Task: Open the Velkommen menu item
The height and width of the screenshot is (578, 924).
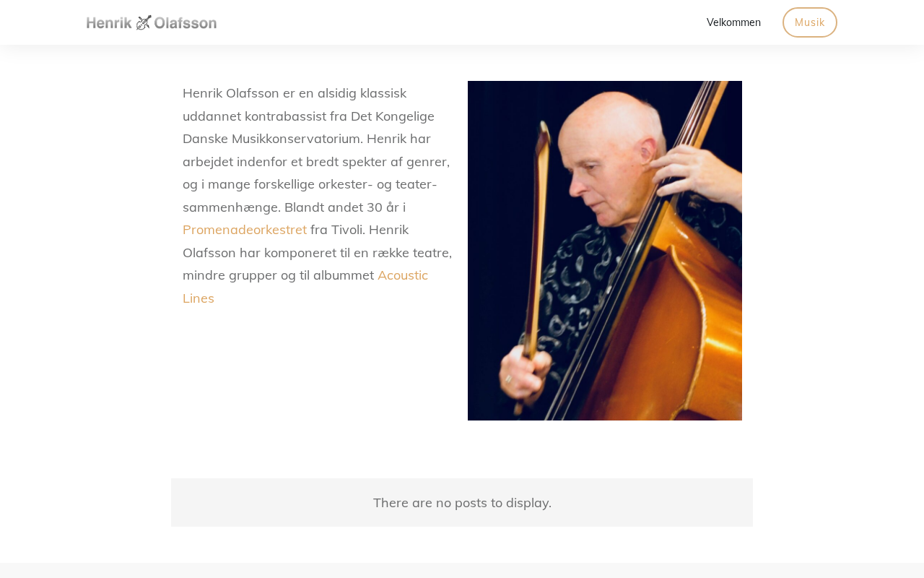Action: 733,22
